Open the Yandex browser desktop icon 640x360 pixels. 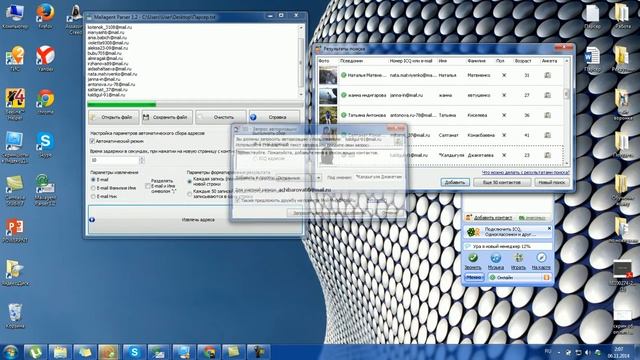click(x=45, y=58)
